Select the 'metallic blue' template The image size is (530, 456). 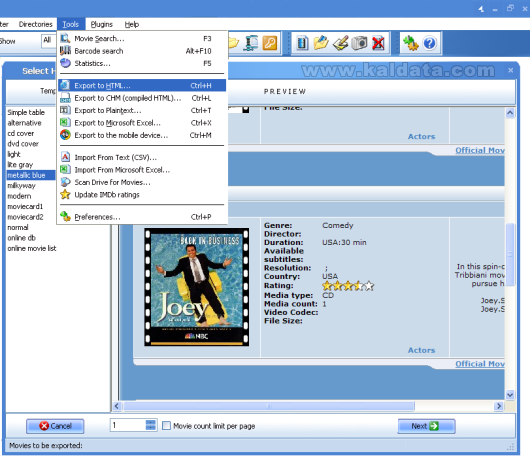(31, 175)
